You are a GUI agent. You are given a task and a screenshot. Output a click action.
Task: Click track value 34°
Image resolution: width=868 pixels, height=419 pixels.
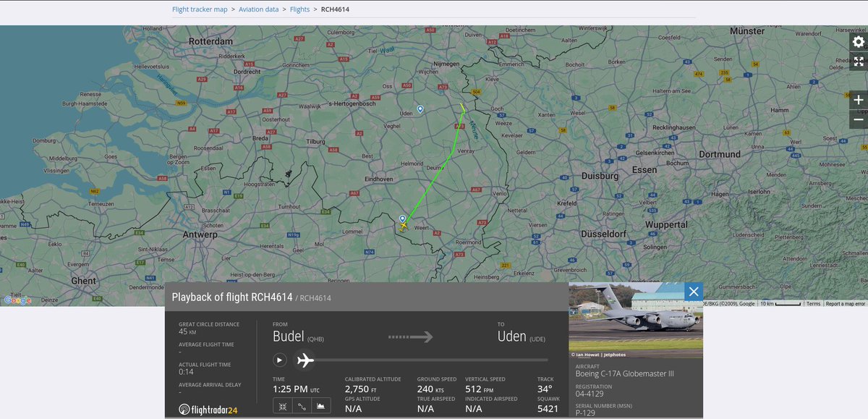click(x=545, y=389)
